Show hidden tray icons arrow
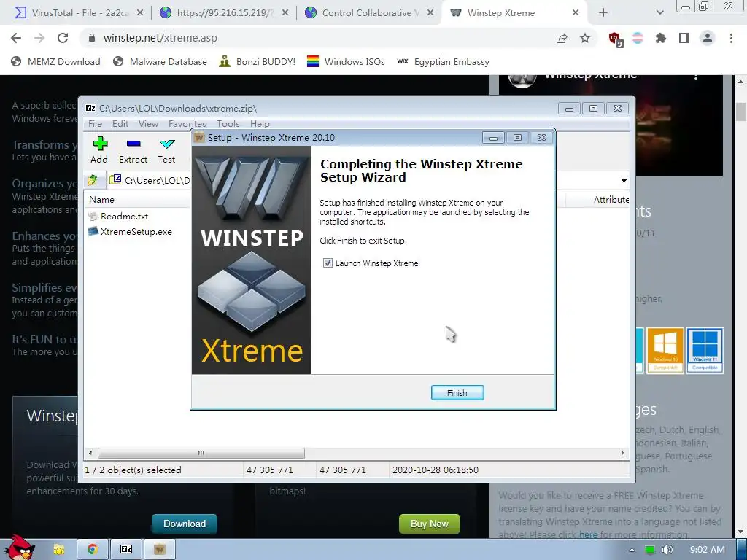This screenshot has width=747, height=560. pos(632,550)
